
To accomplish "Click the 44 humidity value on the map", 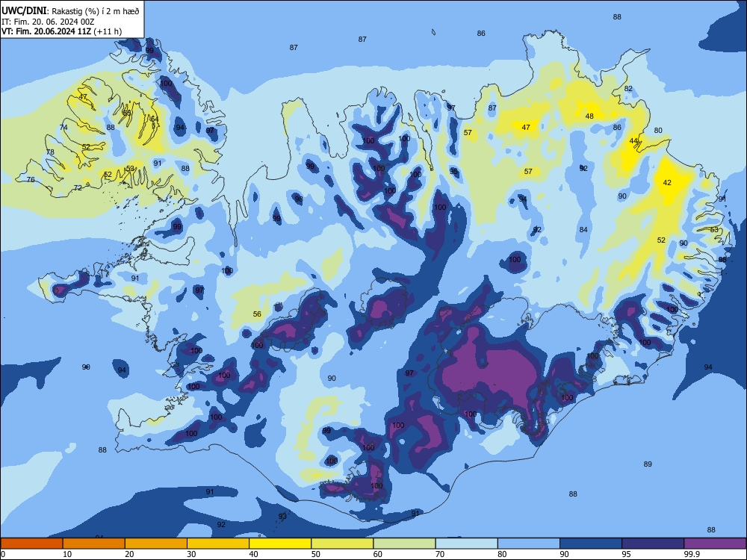I will click(x=633, y=141).
